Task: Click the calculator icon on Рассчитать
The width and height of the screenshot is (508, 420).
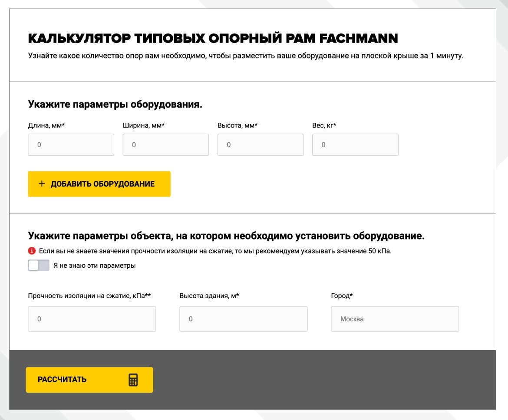Action: click(x=133, y=380)
